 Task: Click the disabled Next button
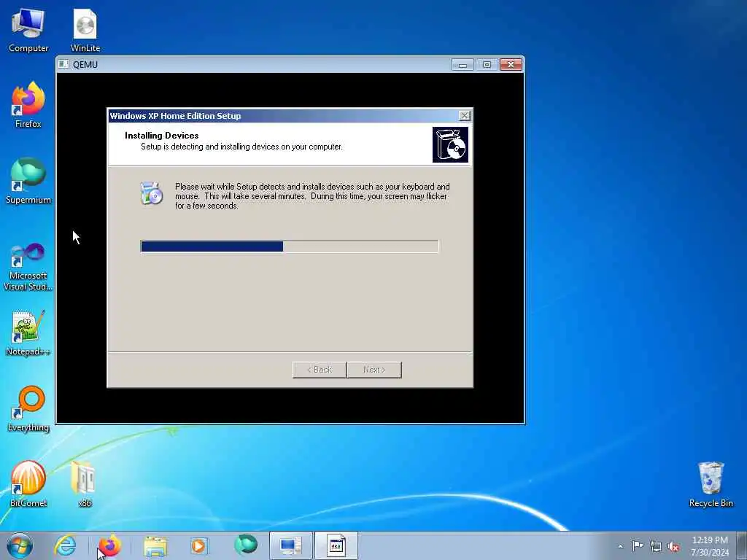click(374, 370)
